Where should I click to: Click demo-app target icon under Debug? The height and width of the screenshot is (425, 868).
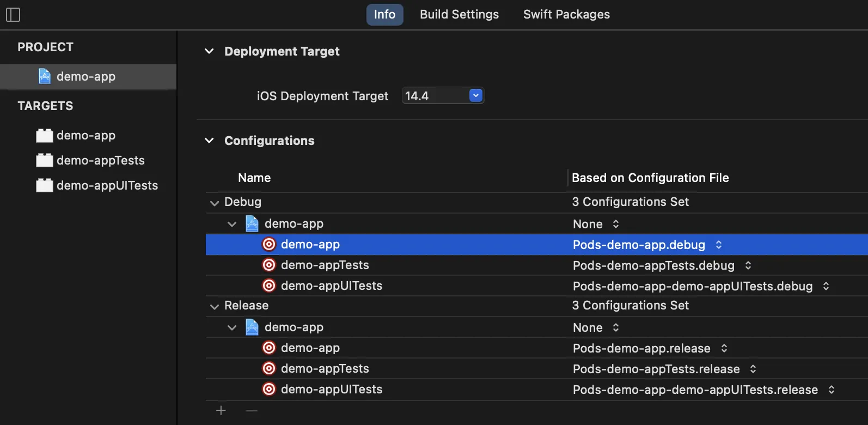coord(269,244)
